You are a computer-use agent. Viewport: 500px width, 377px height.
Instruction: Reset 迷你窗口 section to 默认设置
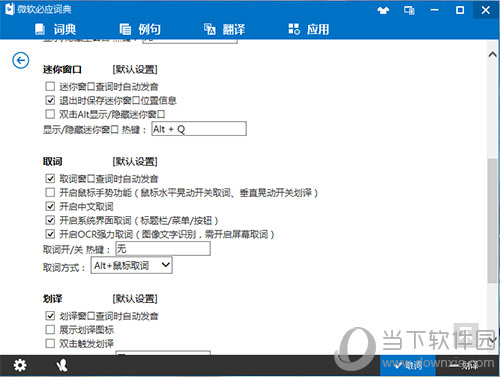[135, 69]
